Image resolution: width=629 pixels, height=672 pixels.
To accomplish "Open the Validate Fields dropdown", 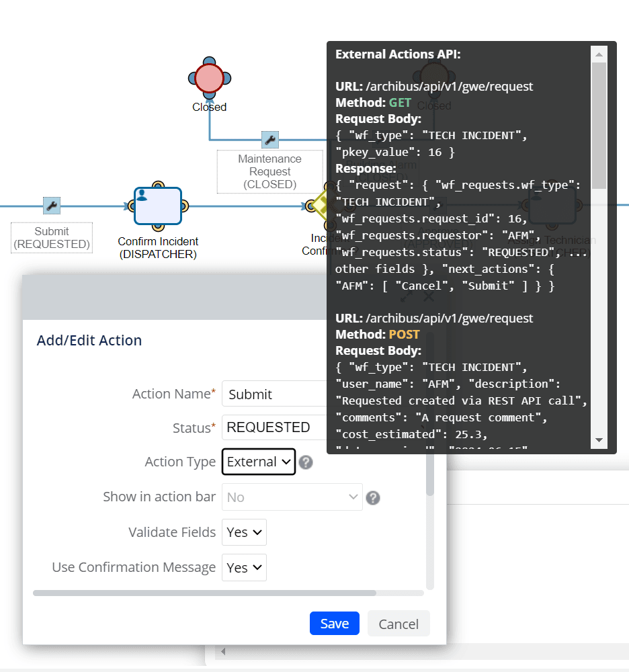I will 244,532.
